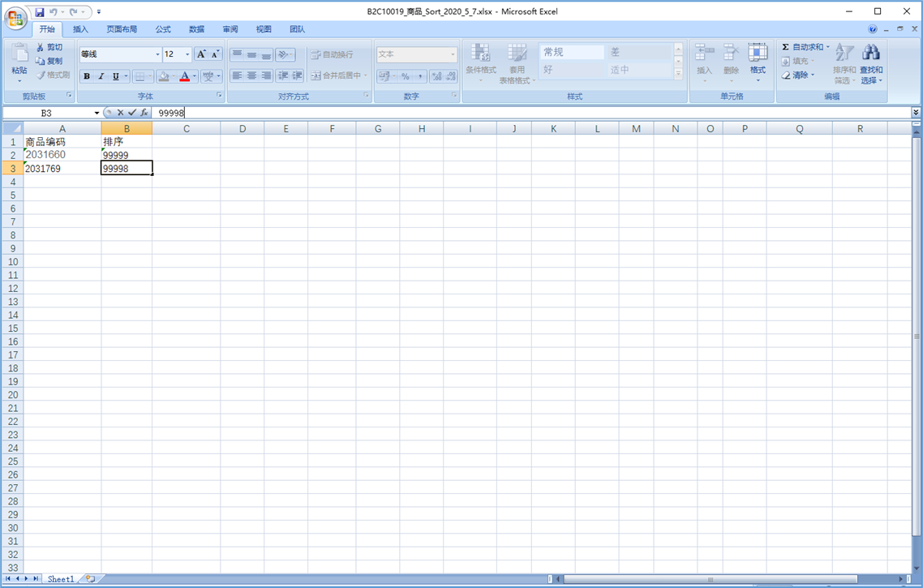Open the font size dropdown
923x588 pixels.
coord(188,54)
